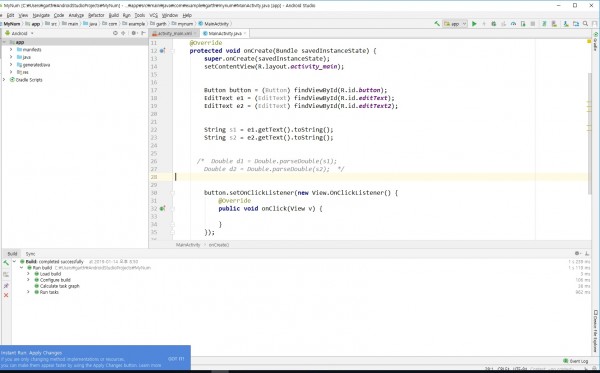This screenshot has height=373, width=600.
Task: Open the Edit menu
Action: [x=10, y=15]
